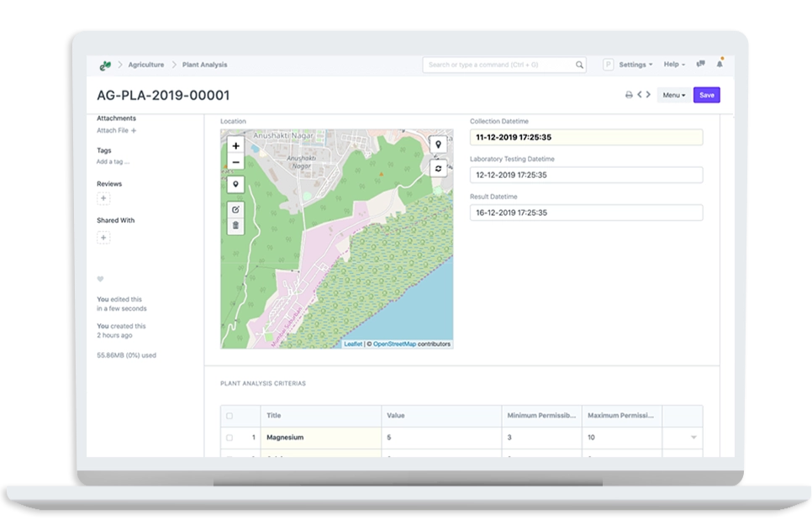
Task: Click Add a tag field
Action: 113,161
